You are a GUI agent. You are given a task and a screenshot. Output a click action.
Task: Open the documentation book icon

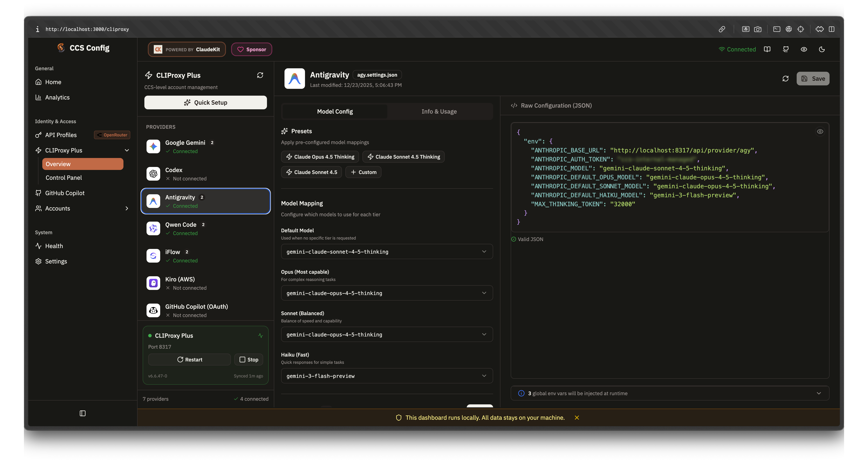pos(767,49)
